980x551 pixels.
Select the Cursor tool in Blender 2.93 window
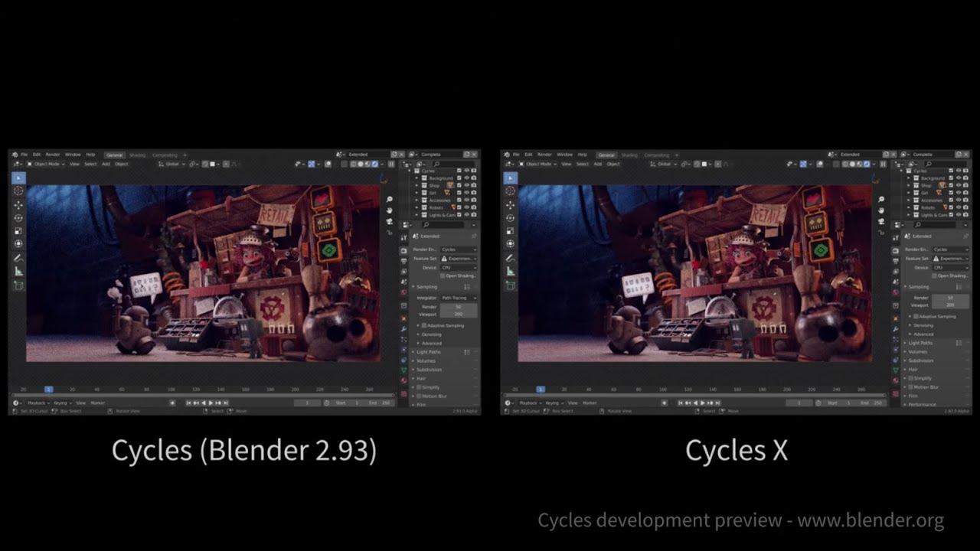point(18,191)
